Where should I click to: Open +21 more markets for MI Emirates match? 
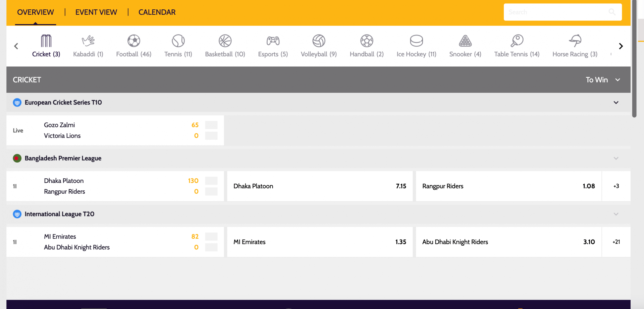[616, 242]
